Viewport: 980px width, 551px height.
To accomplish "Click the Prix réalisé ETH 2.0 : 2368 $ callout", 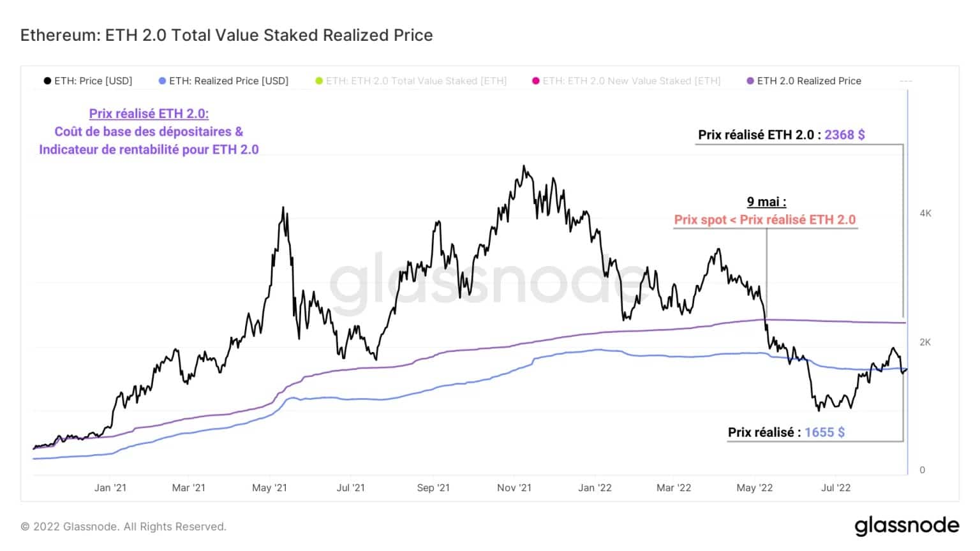I will point(782,135).
